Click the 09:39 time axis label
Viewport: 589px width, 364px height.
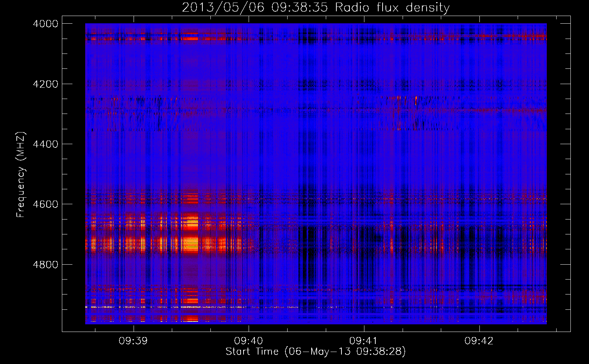133,341
